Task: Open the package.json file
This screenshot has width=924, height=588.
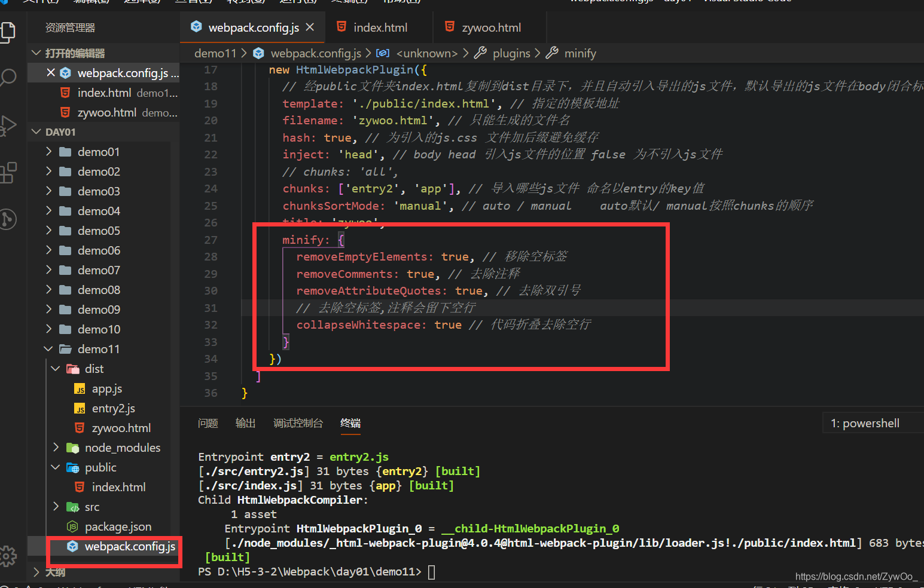Action: [x=117, y=526]
